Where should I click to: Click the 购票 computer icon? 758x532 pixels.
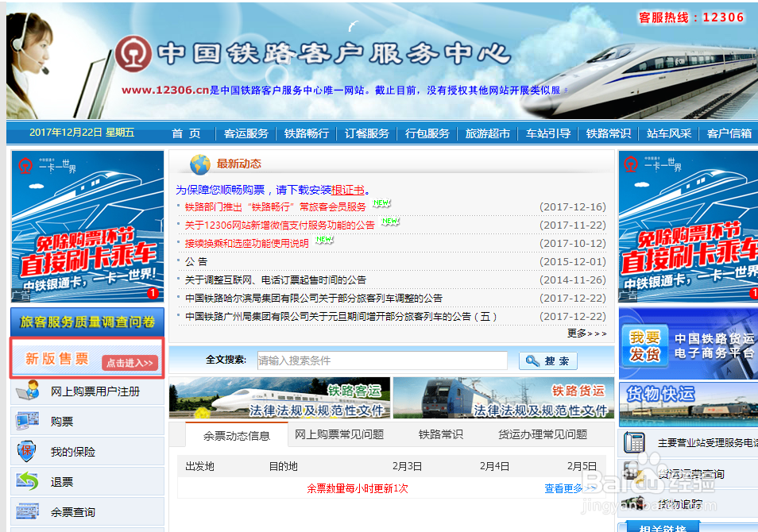pos(28,421)
